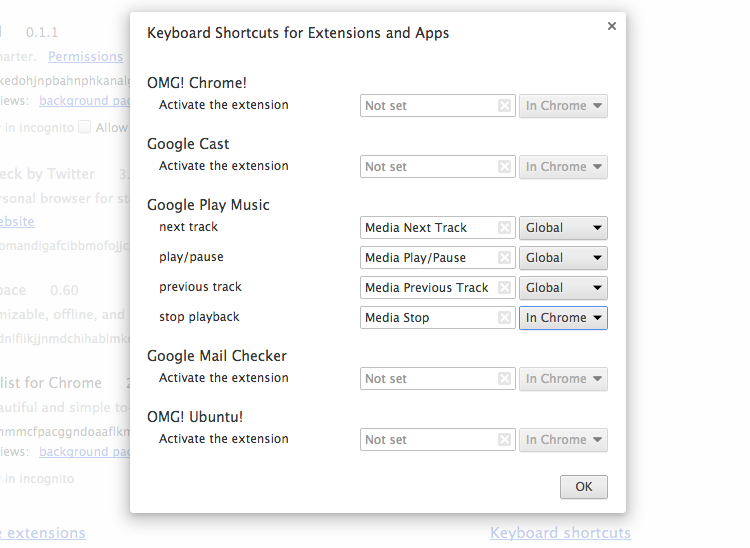Open scope dropdown for play/pause
Screen dimensions: 750x548
(x=563, y=258)
